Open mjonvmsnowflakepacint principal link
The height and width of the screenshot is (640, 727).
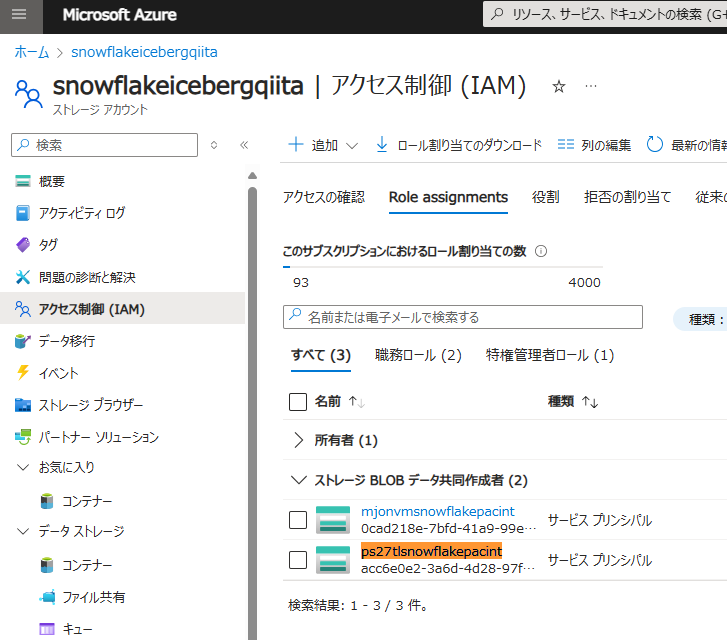438,511
